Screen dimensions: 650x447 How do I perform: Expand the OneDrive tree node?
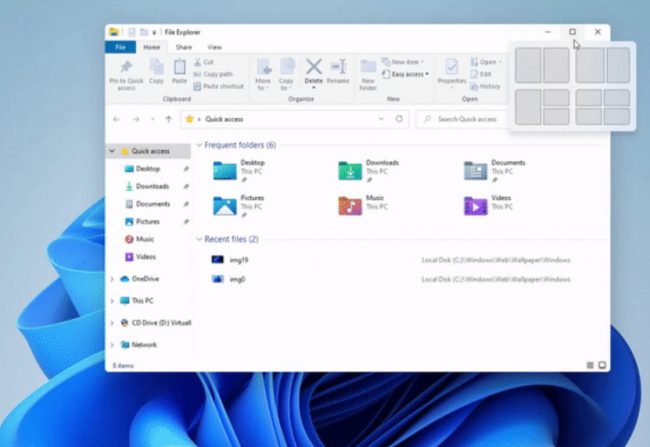pos(112,279)
